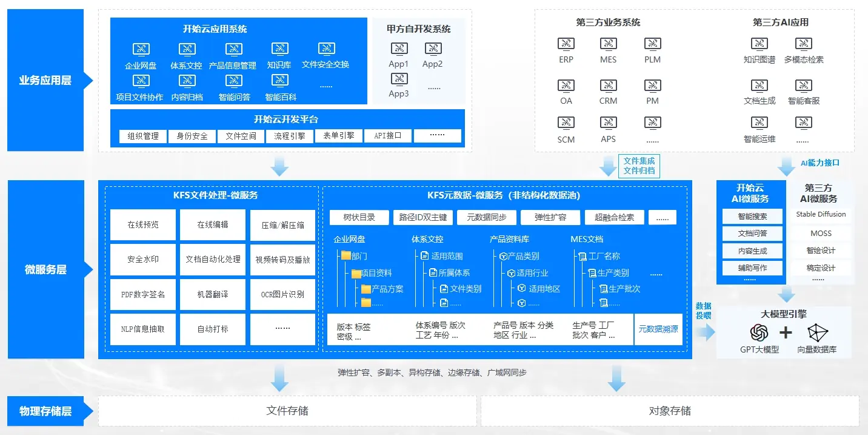Viewport: 868px width, 435px height.
Task: Open the App1 icon
Action: [399, 49]
